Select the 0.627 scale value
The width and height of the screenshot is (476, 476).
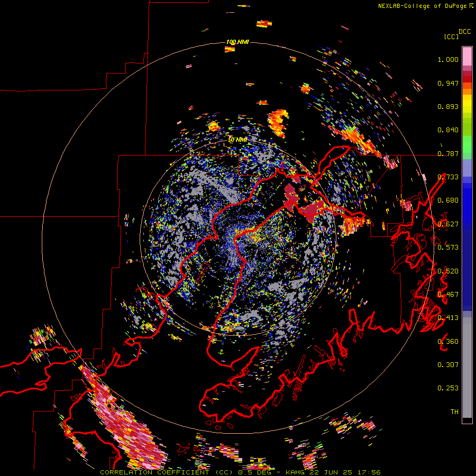[x=448, y=224]
